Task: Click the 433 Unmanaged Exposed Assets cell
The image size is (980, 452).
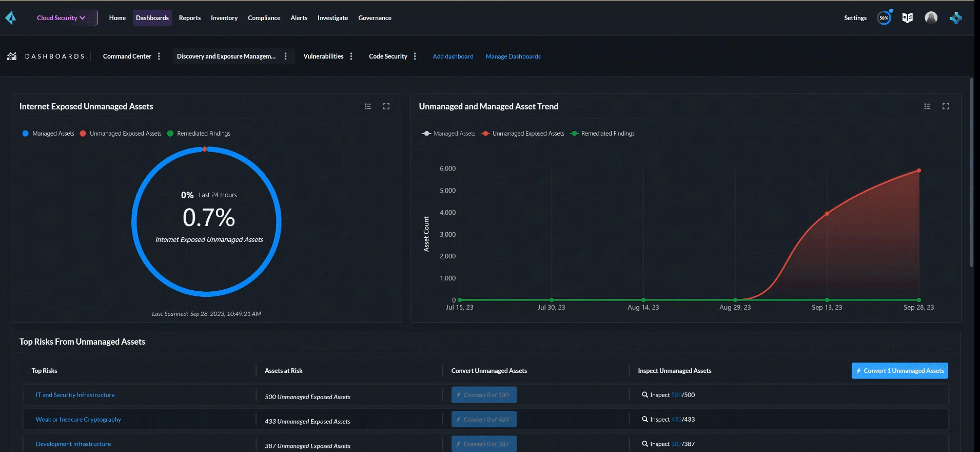Action: [308, 422]
